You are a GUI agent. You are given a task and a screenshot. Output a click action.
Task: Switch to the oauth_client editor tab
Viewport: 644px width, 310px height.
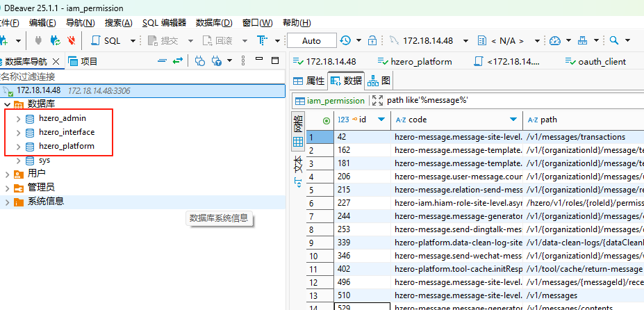(x=595, y=61)
